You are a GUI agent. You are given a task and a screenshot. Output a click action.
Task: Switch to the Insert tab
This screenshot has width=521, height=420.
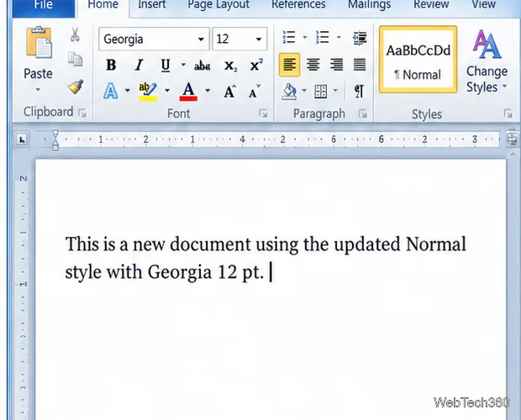[x=152, y=6]
